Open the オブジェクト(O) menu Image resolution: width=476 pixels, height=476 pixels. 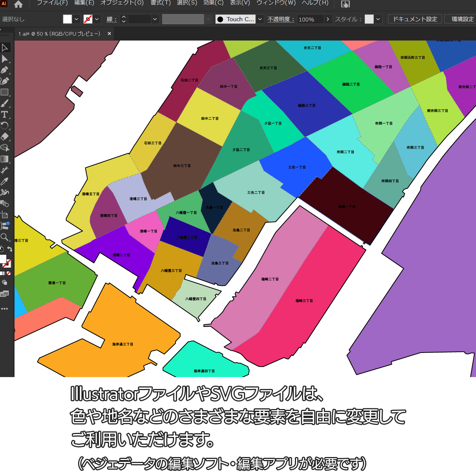tap(122, 3)
